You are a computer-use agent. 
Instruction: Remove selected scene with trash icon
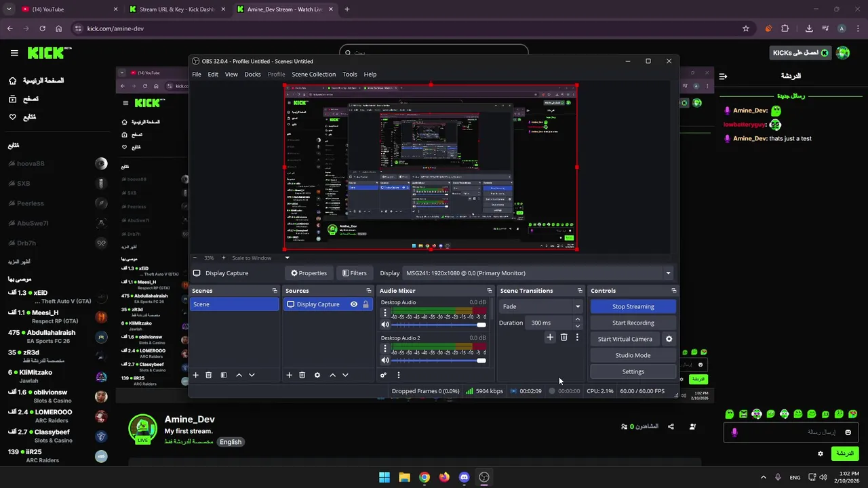[x=209, y=375]
